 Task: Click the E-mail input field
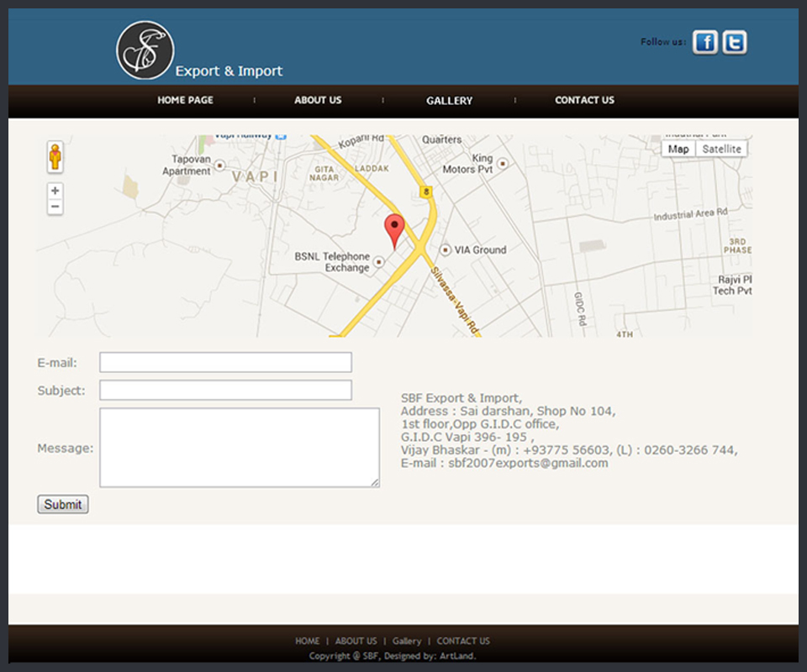225,362
